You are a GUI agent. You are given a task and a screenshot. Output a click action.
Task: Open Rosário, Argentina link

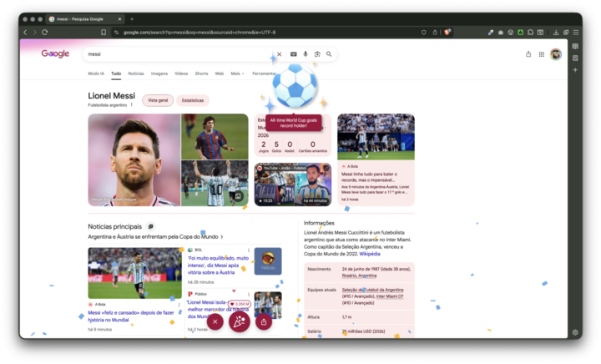pyautogui.click(x=359, y=276)
